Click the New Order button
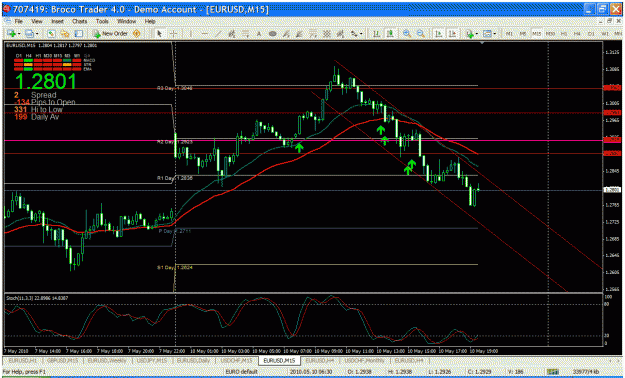Screen dimensions: 625x378 [x=110, y=34]
